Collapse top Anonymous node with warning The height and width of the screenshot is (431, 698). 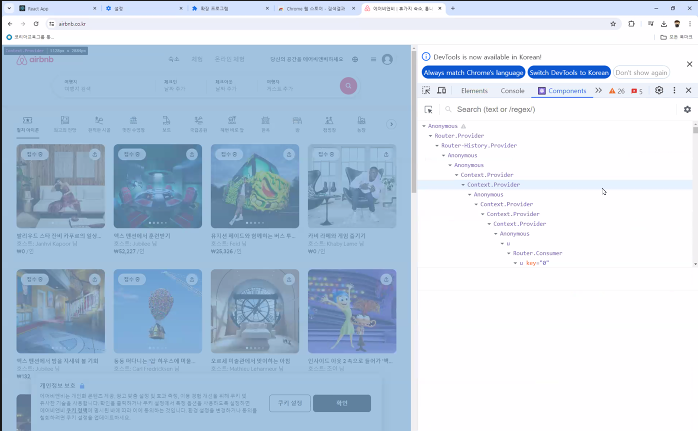tap(424, 126)
